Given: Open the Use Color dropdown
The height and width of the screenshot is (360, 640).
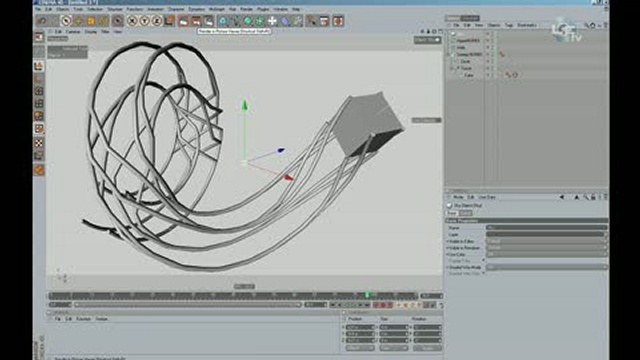Looking at the screenshot, I should pos(547,254).
